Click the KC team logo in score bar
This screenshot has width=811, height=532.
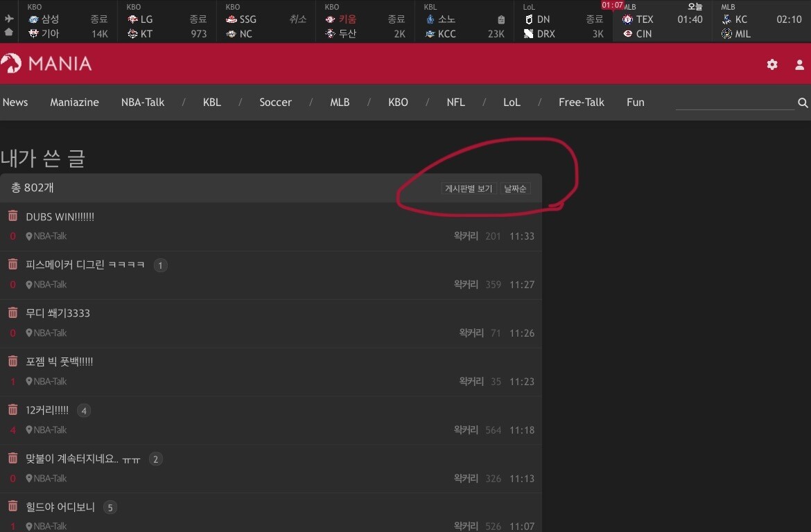tap(726, 19)
